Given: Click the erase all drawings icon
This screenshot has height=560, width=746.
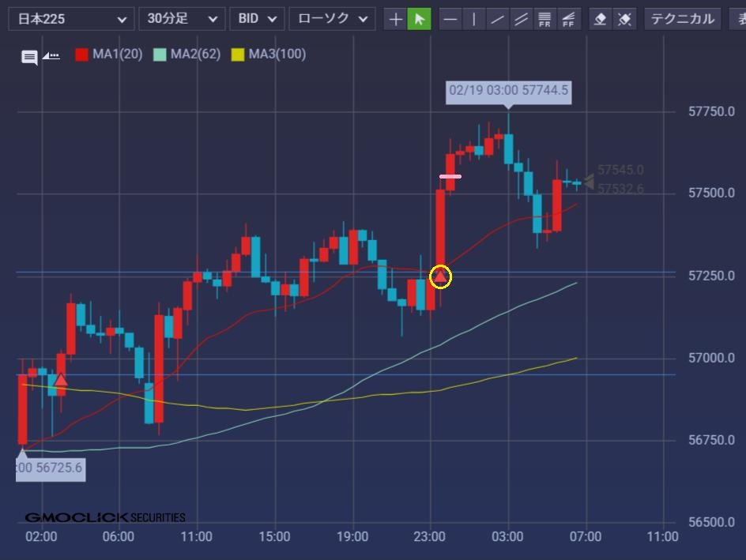Looking at the screenshot, I should [624, 19].
